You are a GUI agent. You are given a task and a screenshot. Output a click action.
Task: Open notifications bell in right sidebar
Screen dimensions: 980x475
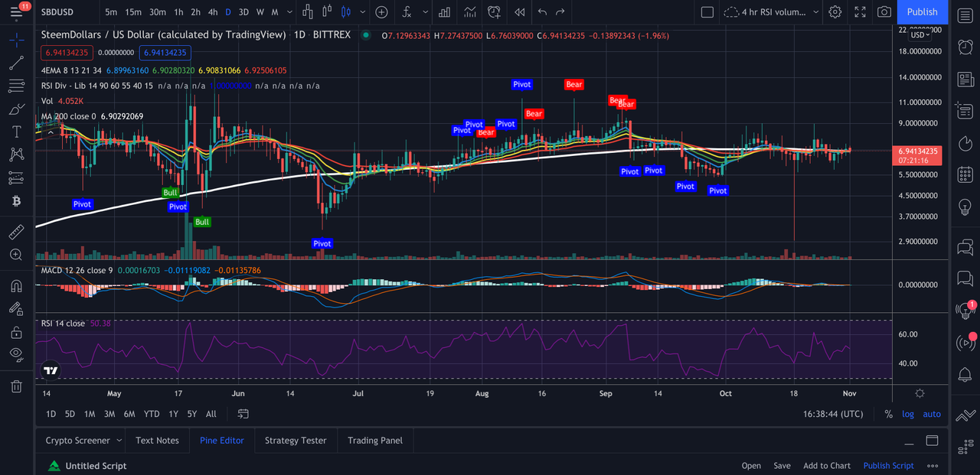click(x=965, y=374)
